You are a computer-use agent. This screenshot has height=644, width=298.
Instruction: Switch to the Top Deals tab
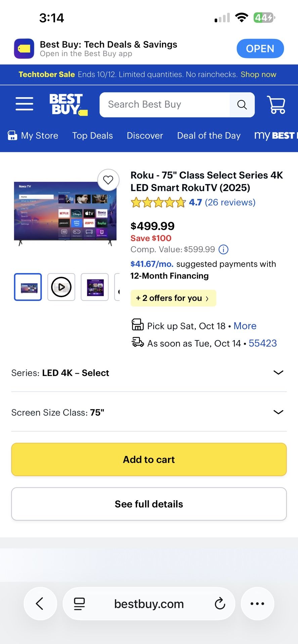[x=92, y=136]
